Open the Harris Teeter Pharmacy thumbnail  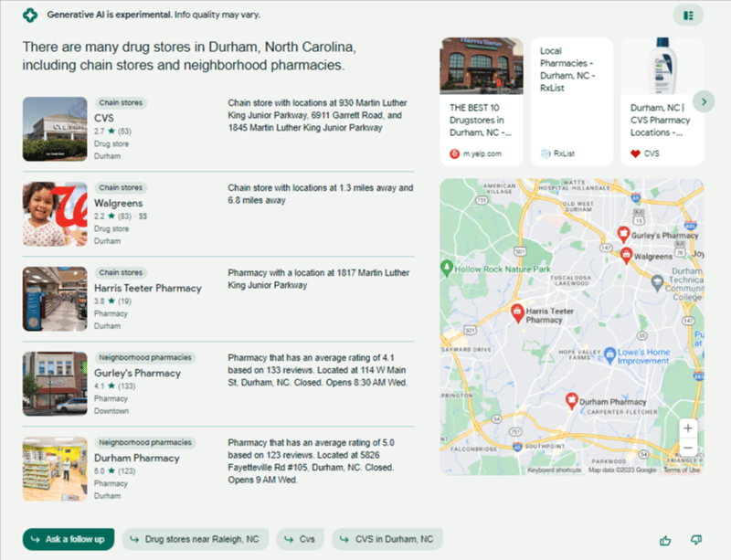click(55, 299)
